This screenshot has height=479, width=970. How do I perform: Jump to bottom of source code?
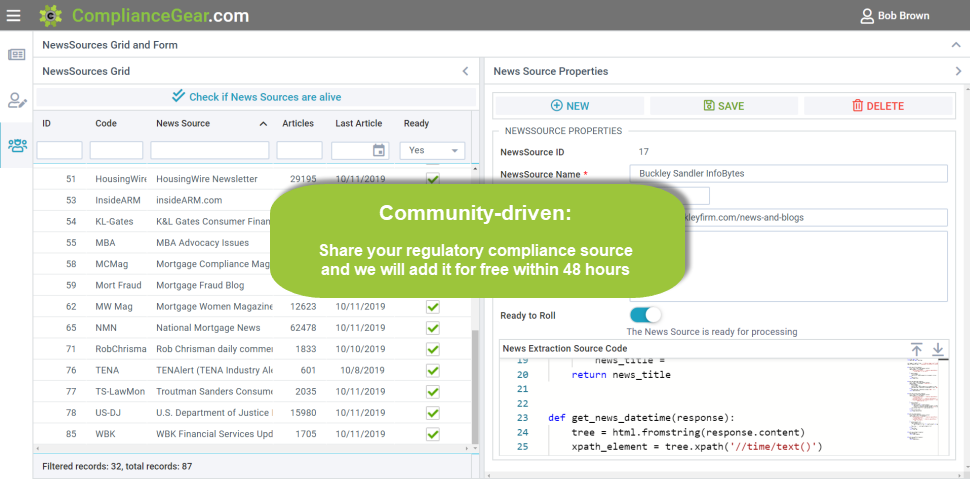(938, 349)
